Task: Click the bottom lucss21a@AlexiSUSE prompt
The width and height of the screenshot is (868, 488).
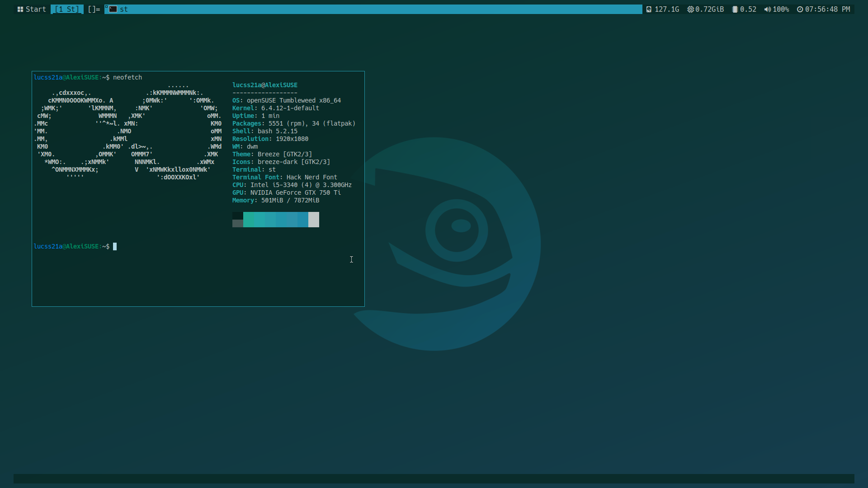Action: pos(71,246)
